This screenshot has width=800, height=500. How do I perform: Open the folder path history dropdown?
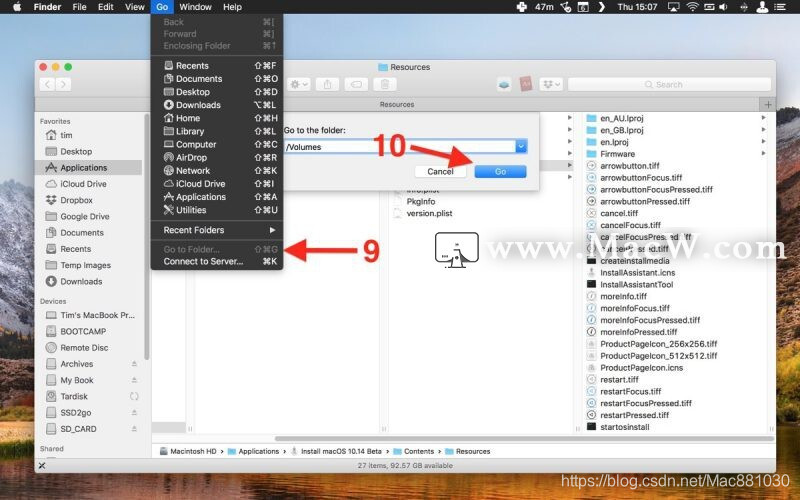521,147
